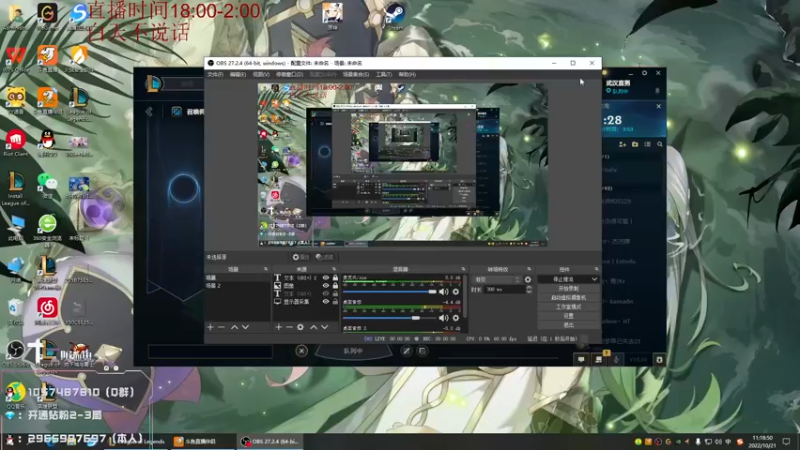Screen dimensions: 800x450
Task: Open the League client settings gear
Action: tap(644, 73)
